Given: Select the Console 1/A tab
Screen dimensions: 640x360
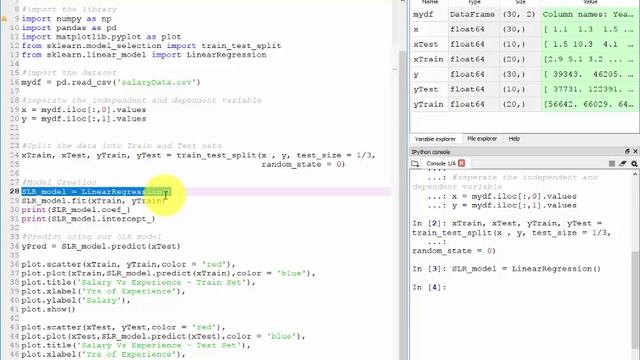Looking at the screenshot, I should pyautogui.click(x=441, y=163).
